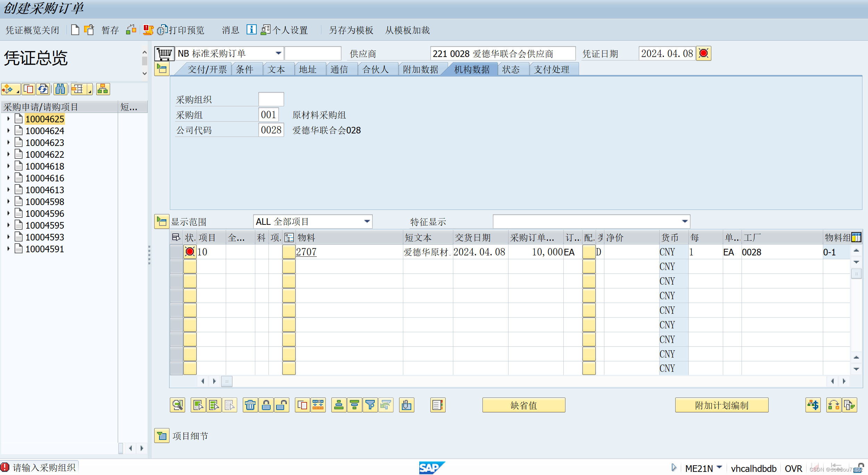Click the unlock item open-padlock icon

281,405
